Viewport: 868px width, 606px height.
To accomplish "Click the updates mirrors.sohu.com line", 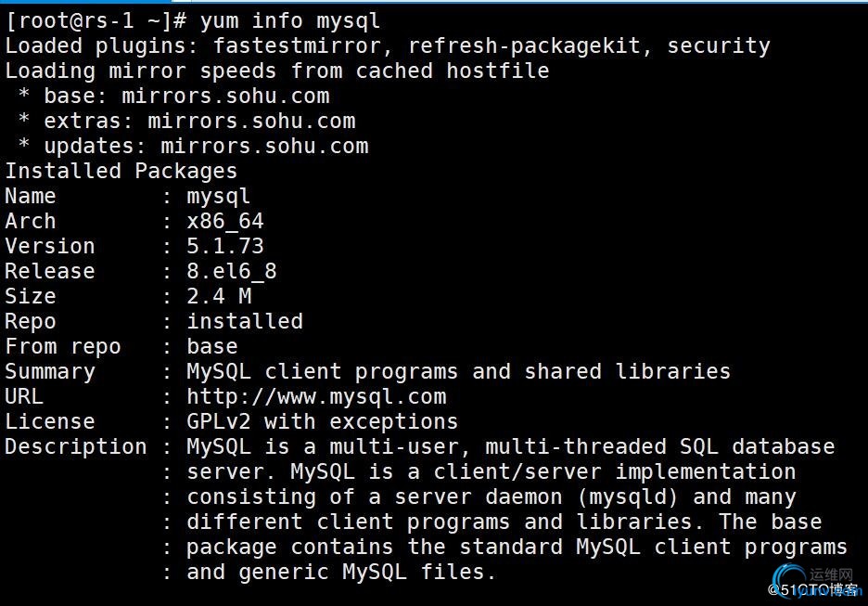I will [x=195, y=147].
